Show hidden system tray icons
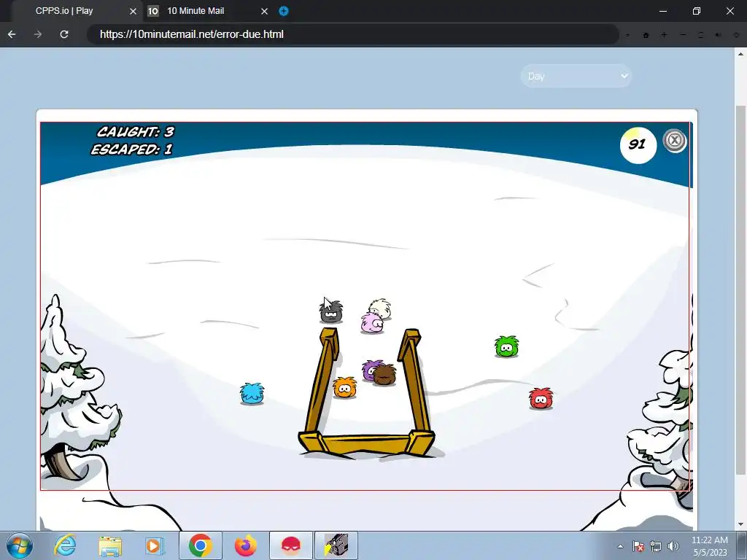This screenshot has height=560, width=747. (x=620, y=546)
